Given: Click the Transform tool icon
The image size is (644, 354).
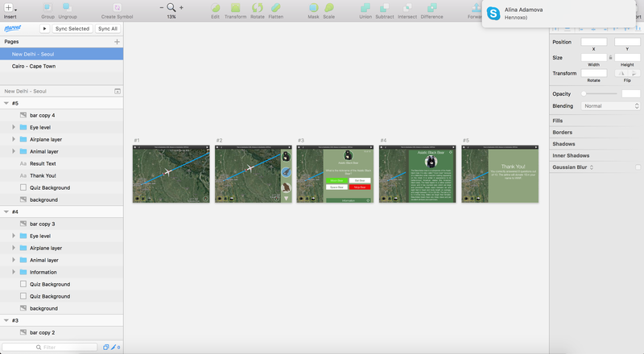Looking at the screenshot, I should tap(235, 7).
